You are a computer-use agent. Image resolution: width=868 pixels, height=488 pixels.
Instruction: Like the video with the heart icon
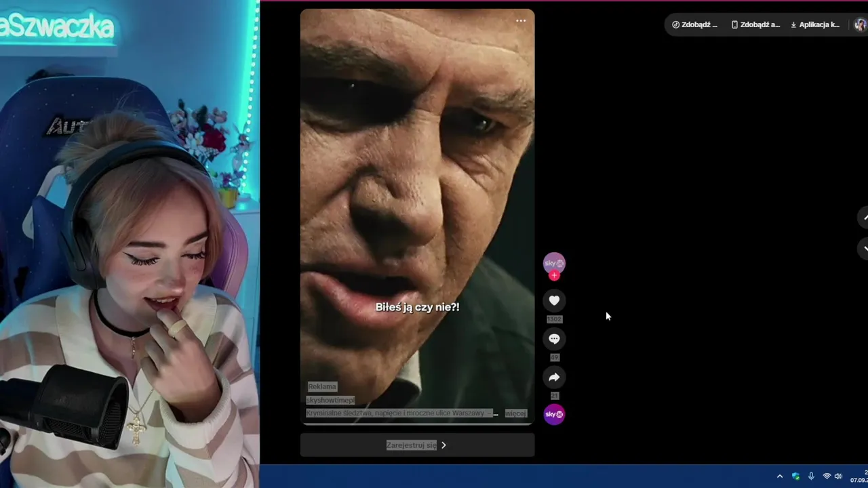click(x=554, y=300)
